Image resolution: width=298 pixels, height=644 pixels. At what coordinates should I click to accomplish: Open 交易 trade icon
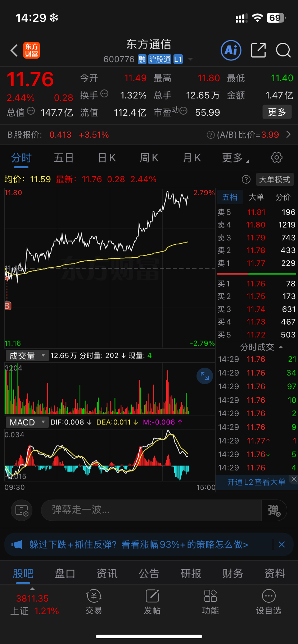click(94, 602)
